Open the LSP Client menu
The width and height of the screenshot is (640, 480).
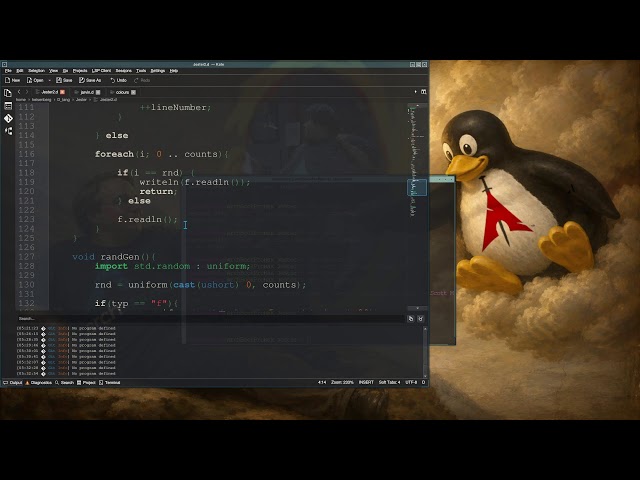point(101,71)
